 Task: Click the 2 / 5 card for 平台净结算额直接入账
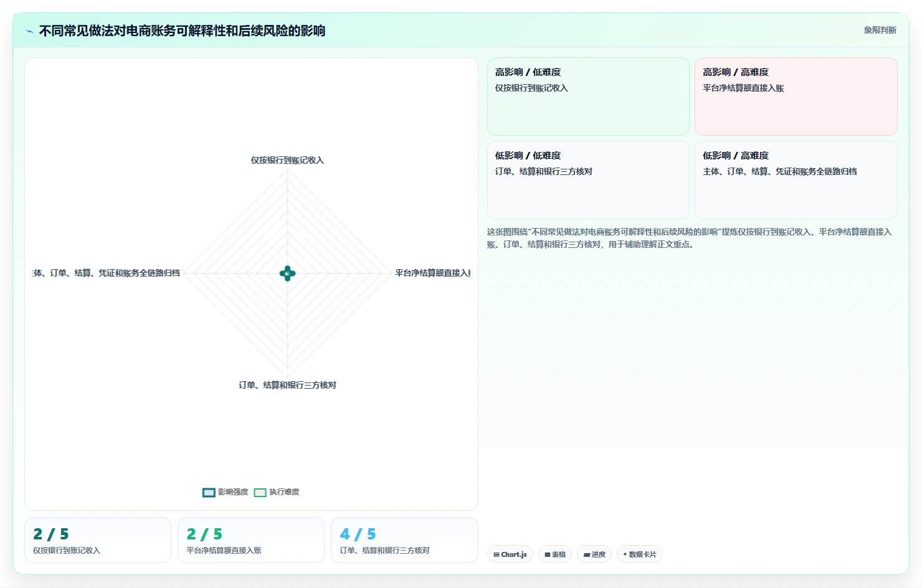click(x=251, y=540)
